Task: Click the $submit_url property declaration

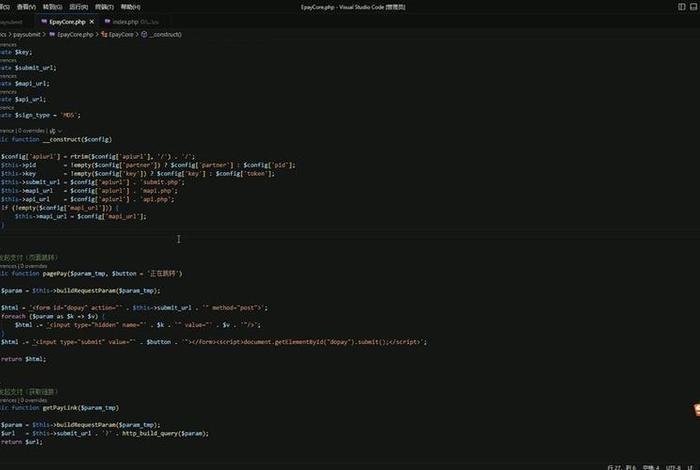Action: pyautogui.click(x=35, y=68)
